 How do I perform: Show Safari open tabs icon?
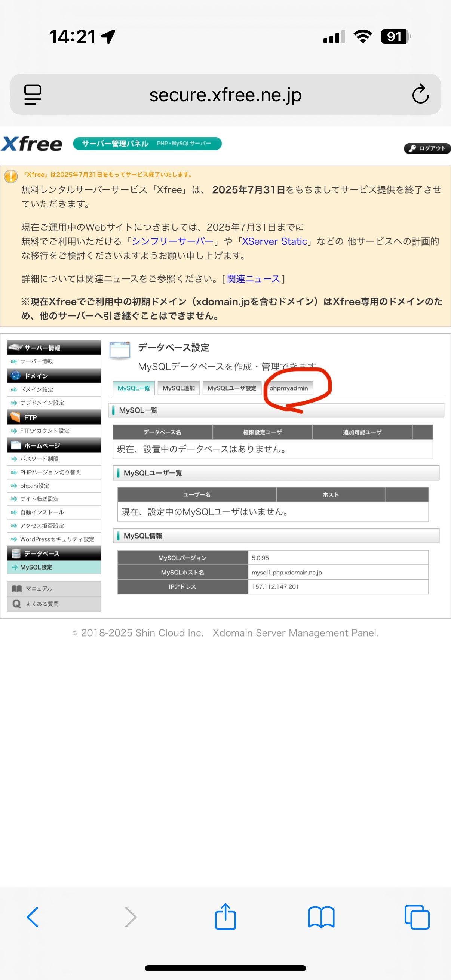click(x=417, y=917)
